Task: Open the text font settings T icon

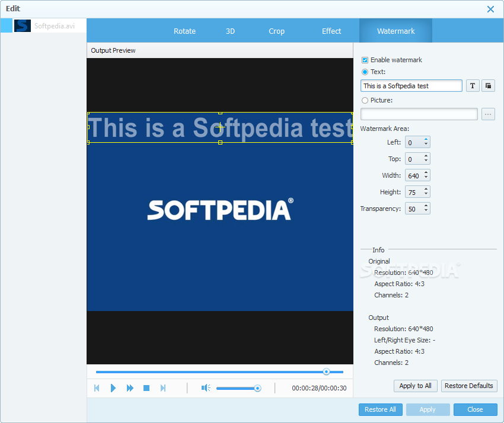Action: pyautogui.click(x=473, y=86)
